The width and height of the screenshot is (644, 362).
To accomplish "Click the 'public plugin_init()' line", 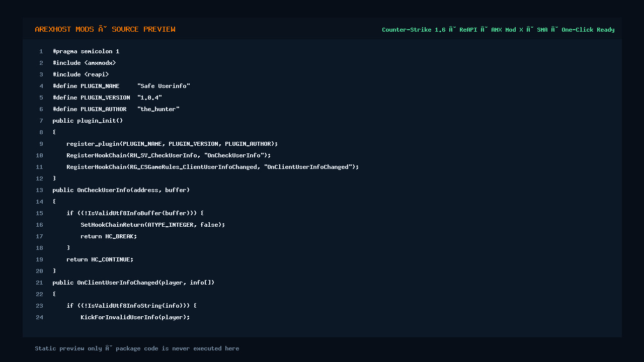I will pos(88,121).
